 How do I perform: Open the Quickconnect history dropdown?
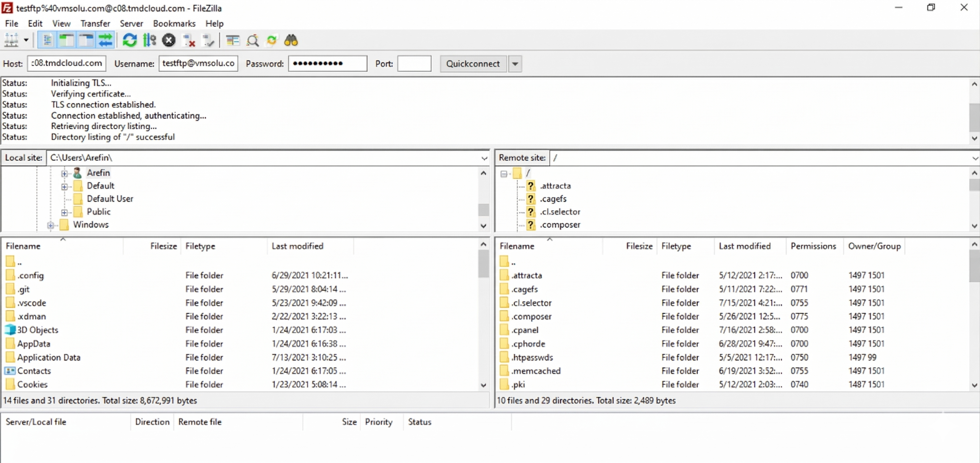pos(515,63)
